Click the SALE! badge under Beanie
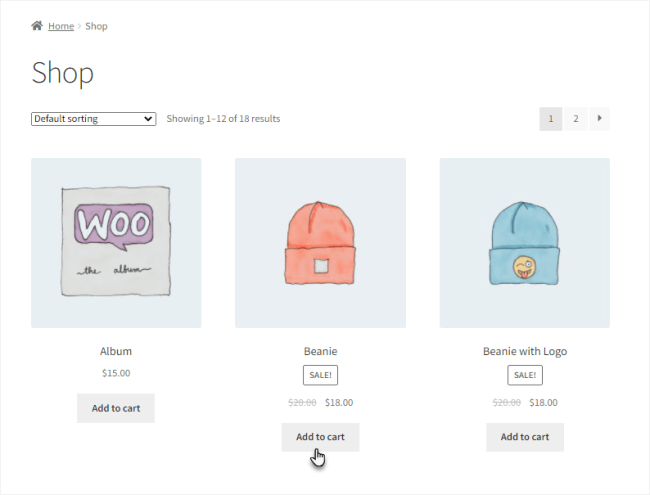 (x=320, y=375)
